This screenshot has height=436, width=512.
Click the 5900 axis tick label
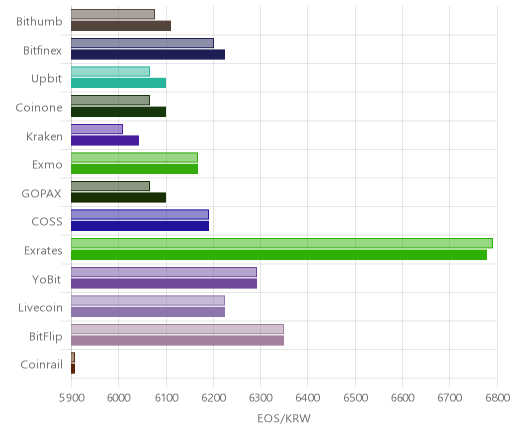point(71,398)
